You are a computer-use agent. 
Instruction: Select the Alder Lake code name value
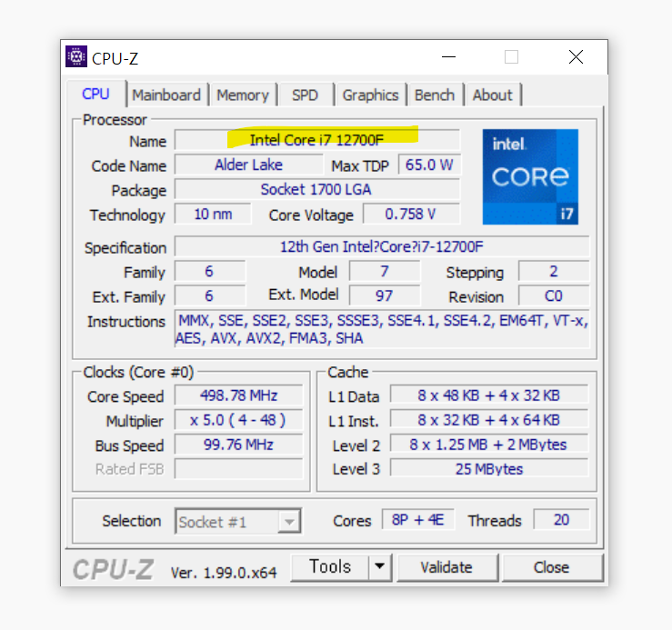(248, 165)
